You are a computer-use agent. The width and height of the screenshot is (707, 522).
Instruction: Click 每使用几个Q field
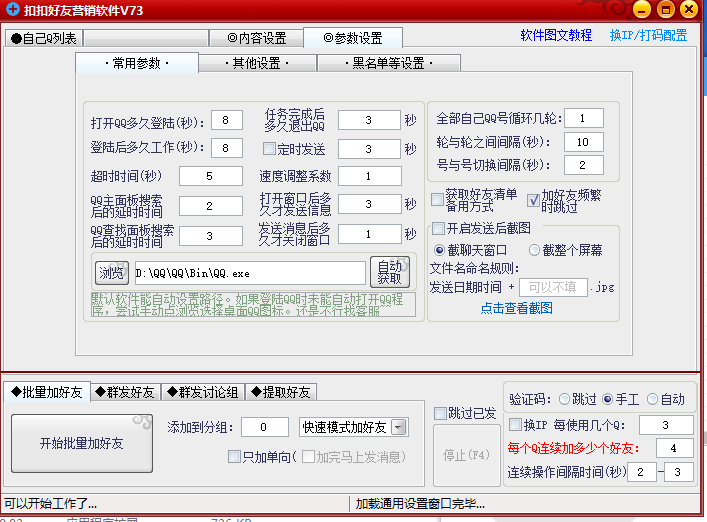click(666, 425)
